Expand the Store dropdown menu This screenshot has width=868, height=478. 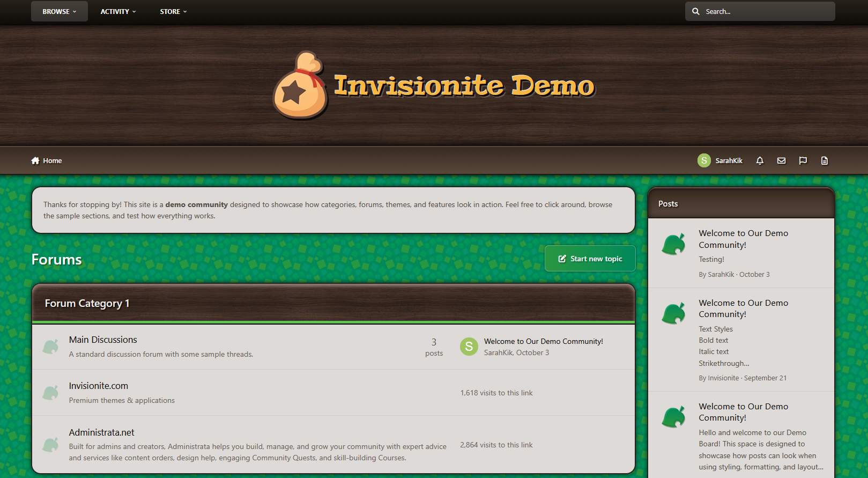coord(173,11)
